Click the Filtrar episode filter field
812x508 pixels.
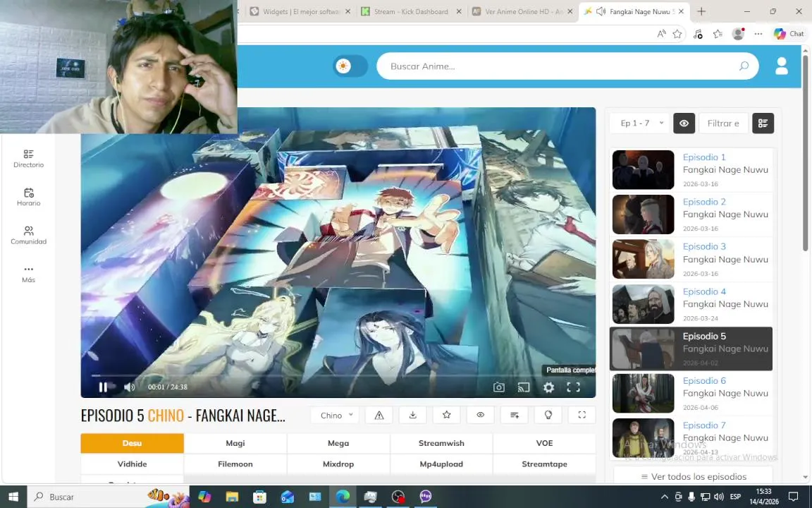click(x=723, y=123)
